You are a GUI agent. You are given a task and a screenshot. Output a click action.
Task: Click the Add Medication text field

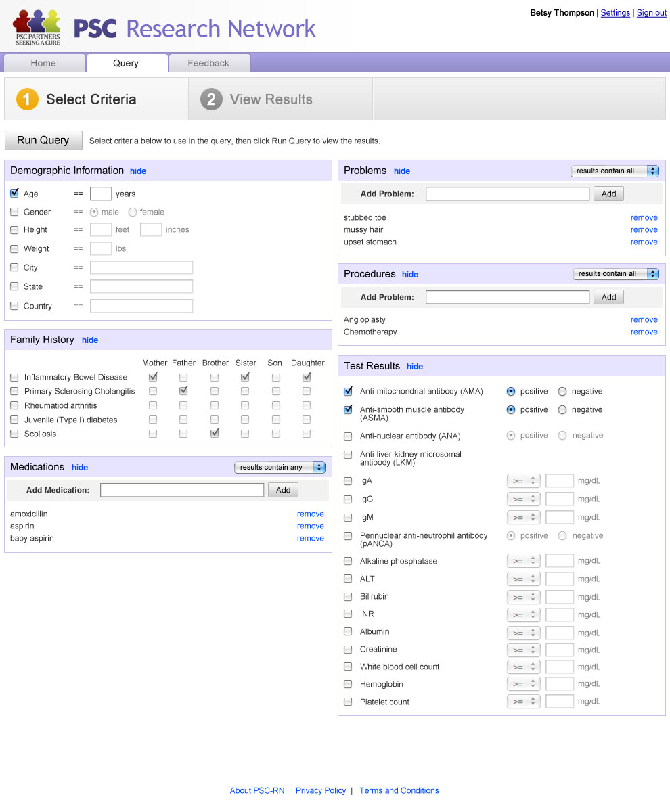click(182, 490)
